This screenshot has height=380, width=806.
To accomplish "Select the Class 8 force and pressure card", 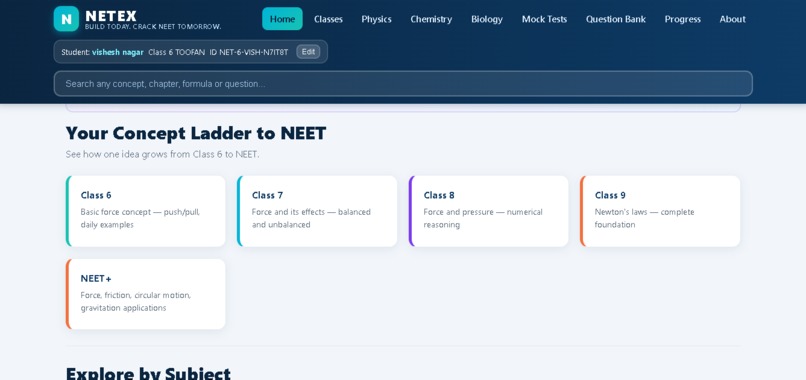I will (488, 211).
